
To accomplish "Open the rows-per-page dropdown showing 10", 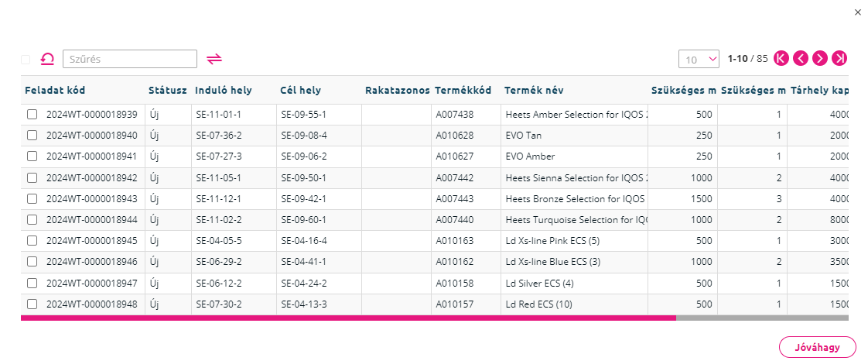I will pyautogui.click(x=699, y=60).
